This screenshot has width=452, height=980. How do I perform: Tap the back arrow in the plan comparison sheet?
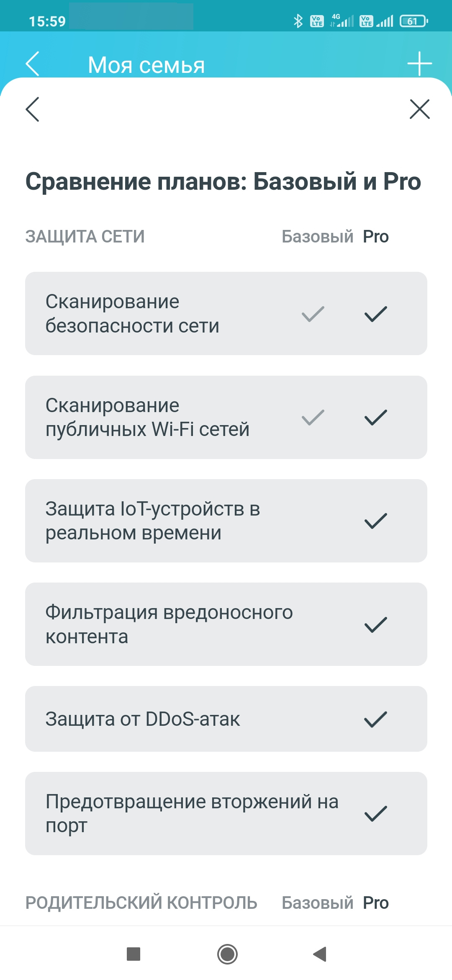[32, 109]
